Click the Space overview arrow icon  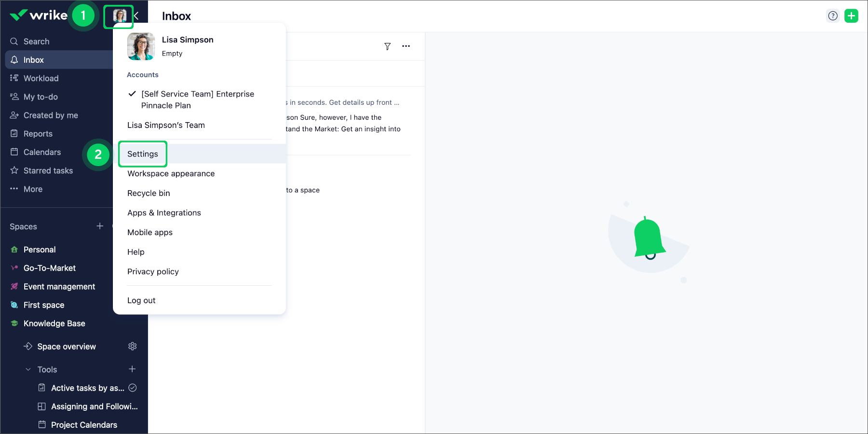(28, 346)
